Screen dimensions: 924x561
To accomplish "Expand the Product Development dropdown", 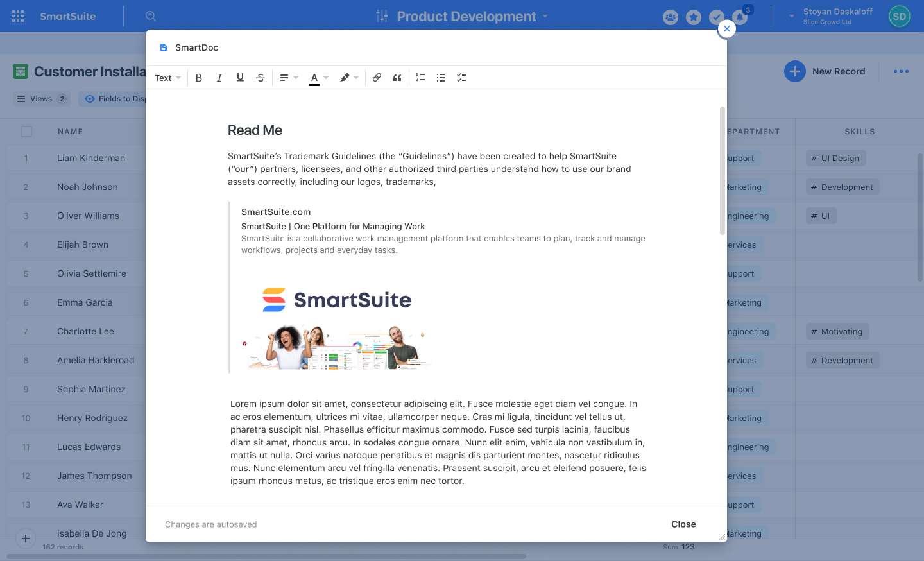I will coord(545,16).
